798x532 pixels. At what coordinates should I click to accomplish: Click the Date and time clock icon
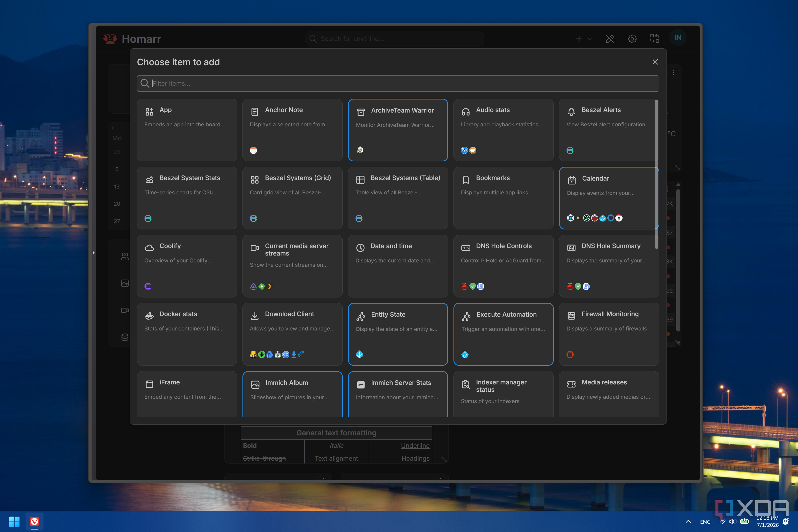pos(360,248)
